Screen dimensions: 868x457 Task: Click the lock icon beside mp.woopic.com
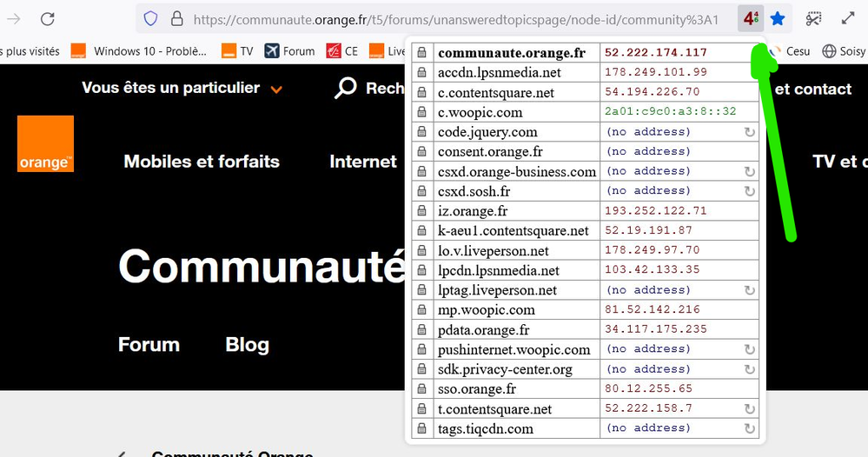421,310
